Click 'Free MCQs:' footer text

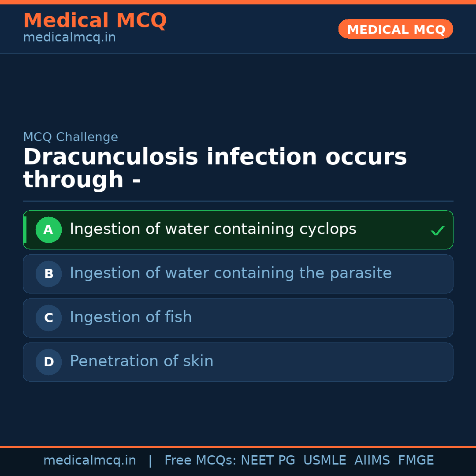tap(200, 461)
